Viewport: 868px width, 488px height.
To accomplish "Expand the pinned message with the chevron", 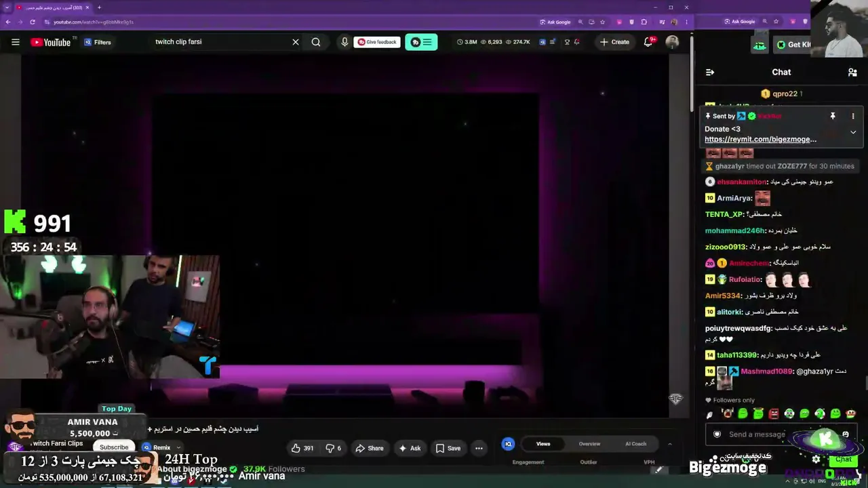I will click(853, 132).
